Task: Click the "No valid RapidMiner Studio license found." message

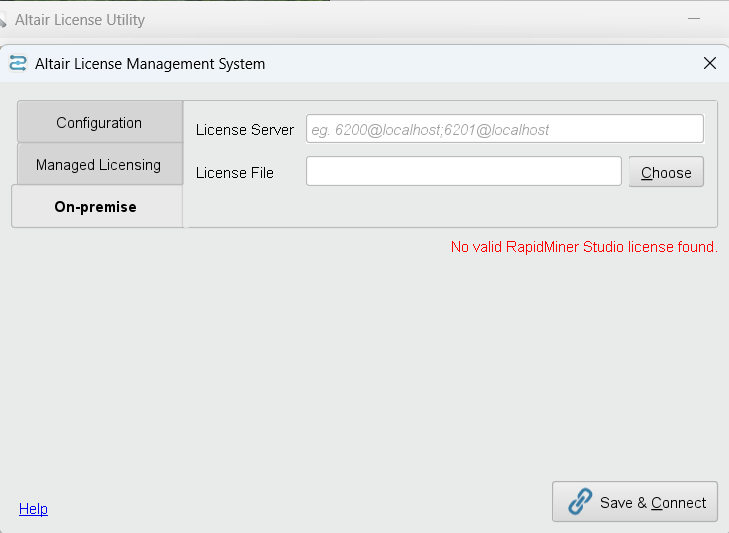Action: pyautogui.click(x=584, y=247)
